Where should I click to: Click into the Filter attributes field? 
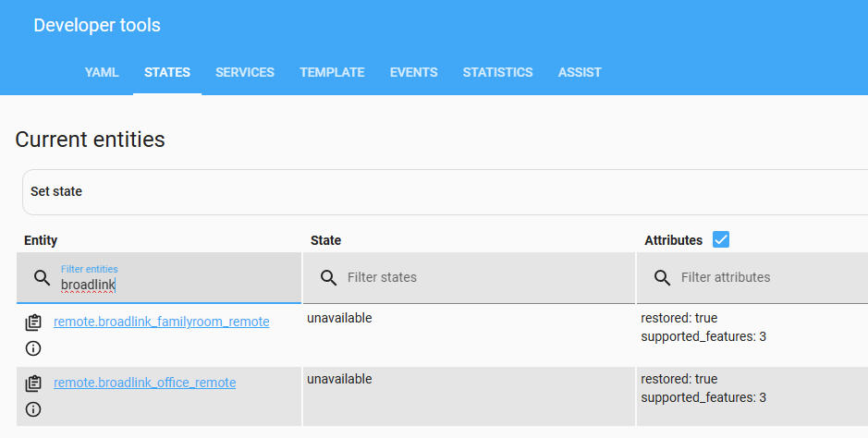coord(767,277)
